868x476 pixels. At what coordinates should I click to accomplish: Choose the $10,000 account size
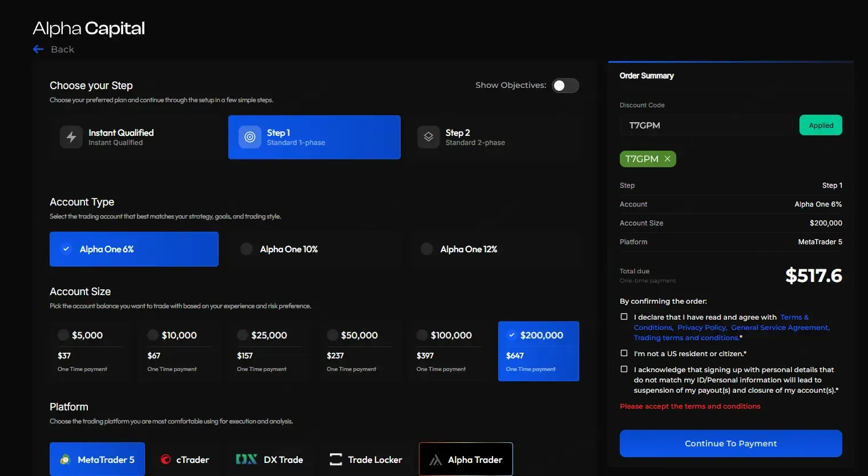[180, 351]
